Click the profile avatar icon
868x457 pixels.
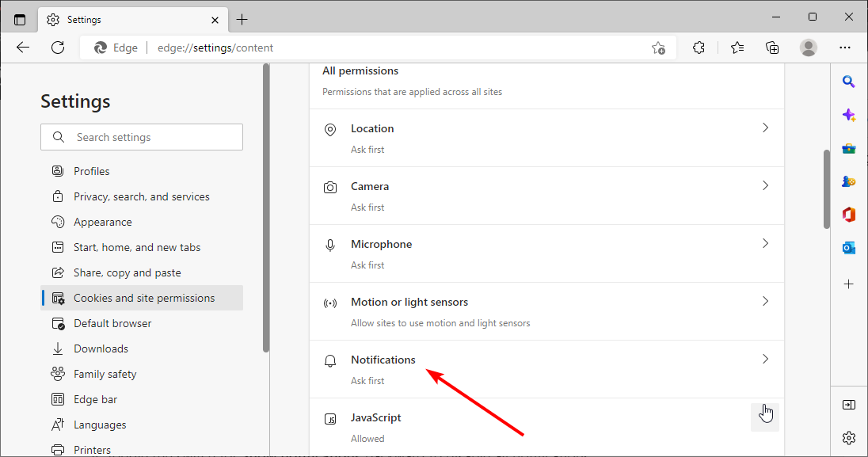pyautogui.click(x=809, y=48)
